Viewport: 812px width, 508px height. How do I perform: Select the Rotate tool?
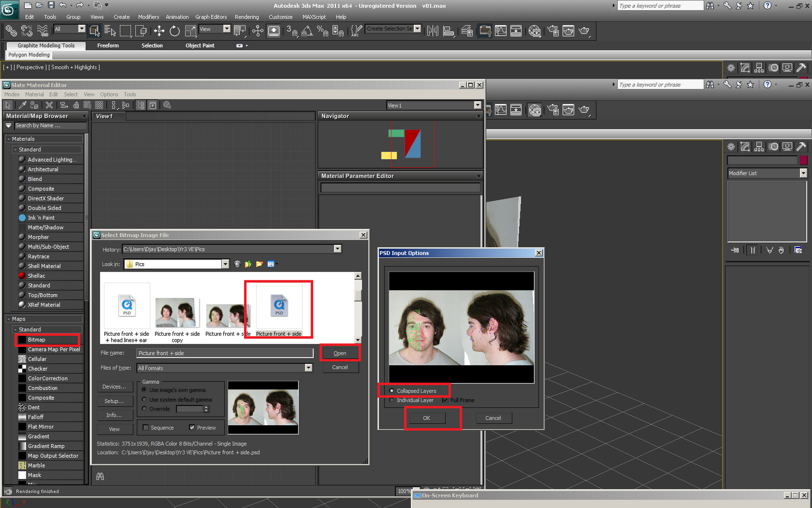point(174,31)
